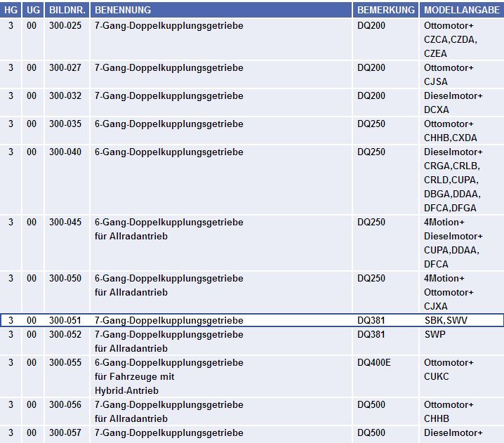Click the BILDNR. column header
Screen dimensions: 504x443
coord(67,11)
